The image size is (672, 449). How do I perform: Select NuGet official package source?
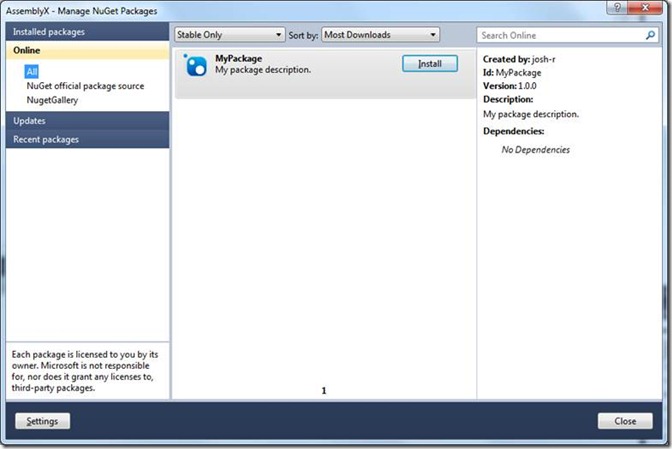coord(85,86)
